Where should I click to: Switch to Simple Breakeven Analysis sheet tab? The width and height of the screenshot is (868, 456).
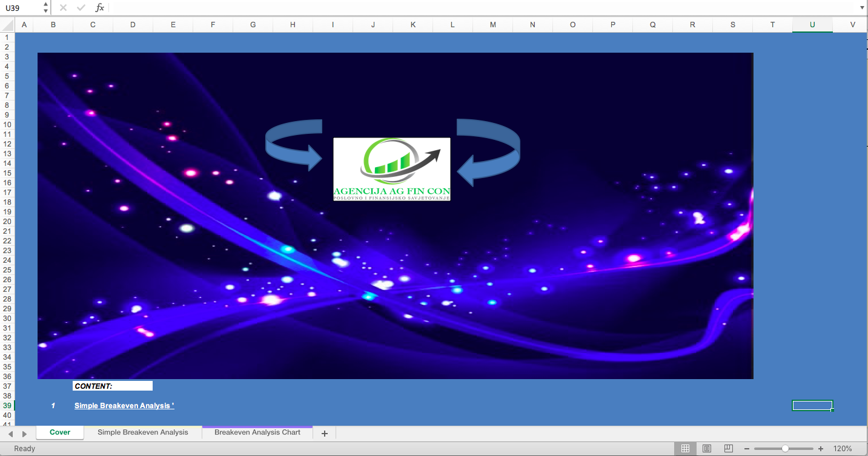pos(143,432)
